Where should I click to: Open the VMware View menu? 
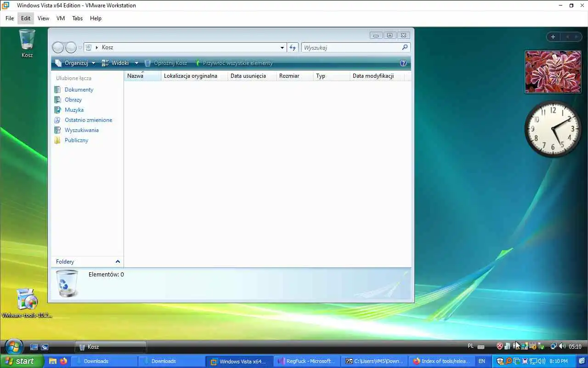point(43,18)
